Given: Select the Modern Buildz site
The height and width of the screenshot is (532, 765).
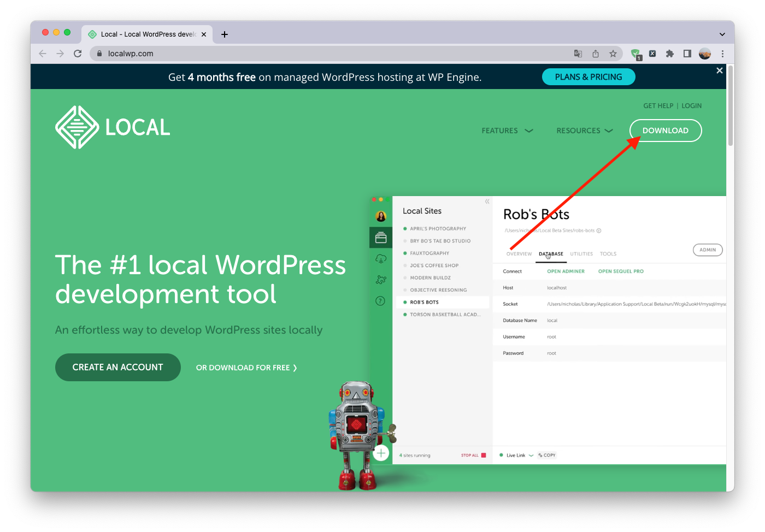Looking at the screenshot, I should tap(431, 278).
